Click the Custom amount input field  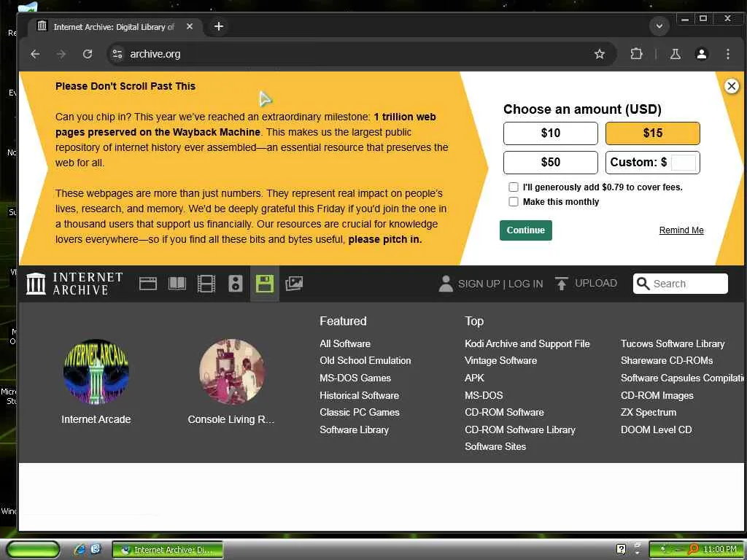click(683, 163)
